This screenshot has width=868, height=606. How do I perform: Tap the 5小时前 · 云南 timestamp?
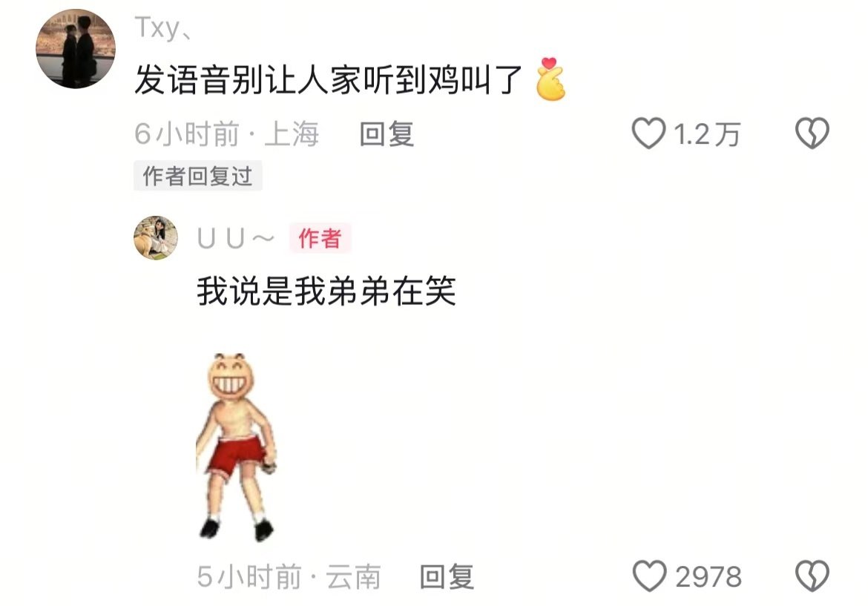[289, 576]
